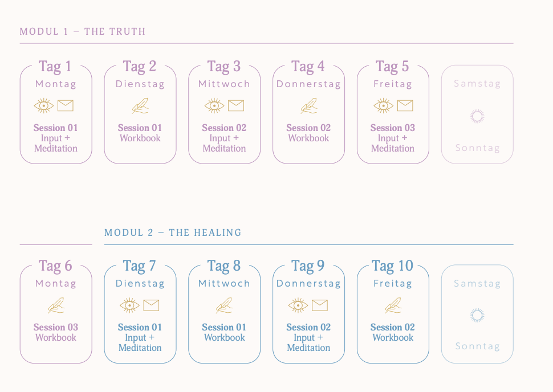Image resolution: width=553 pixels, height=392 pixels.
Task: Click the eye icon in Tag 7 Dienstag
Action: click(129, 305)
